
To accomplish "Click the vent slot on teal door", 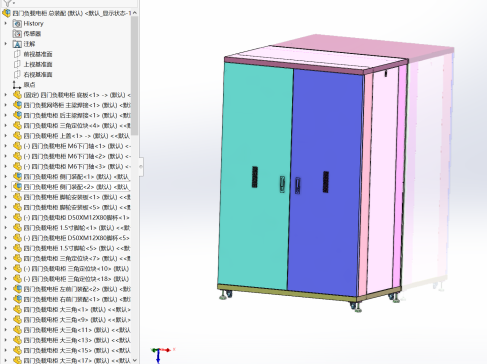I will 255,177.
